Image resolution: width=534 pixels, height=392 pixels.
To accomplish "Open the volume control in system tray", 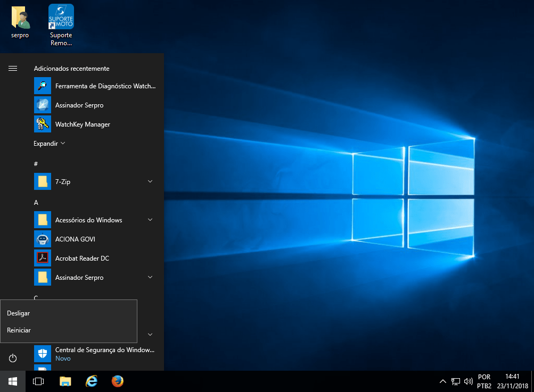I will 469,381.
